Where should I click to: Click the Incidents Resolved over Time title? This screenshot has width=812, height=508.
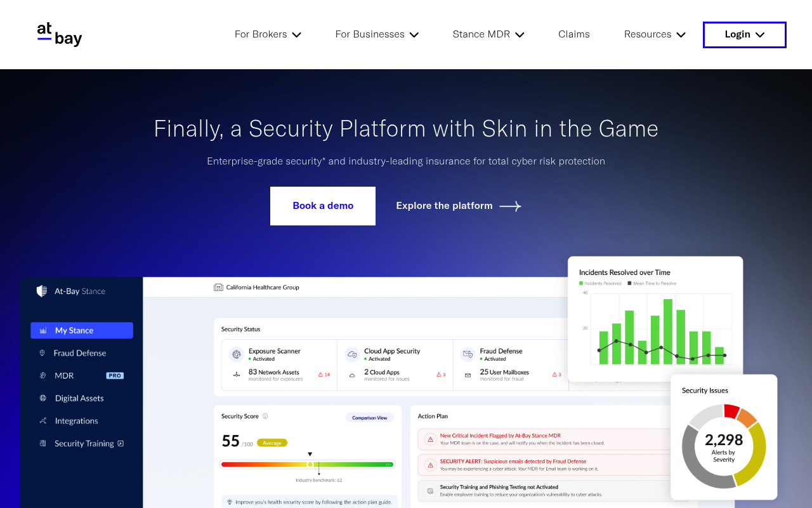point(625,272)
